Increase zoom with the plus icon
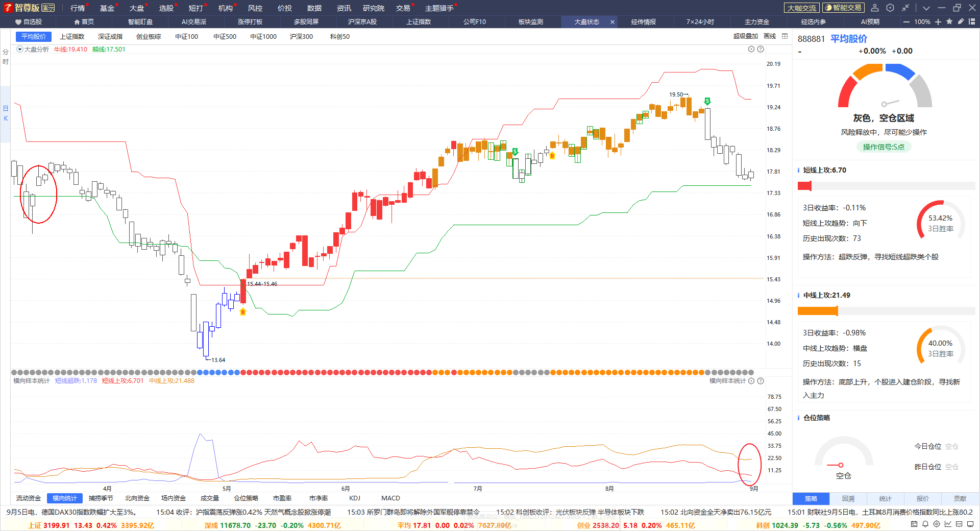 click(x=938, y=22)
